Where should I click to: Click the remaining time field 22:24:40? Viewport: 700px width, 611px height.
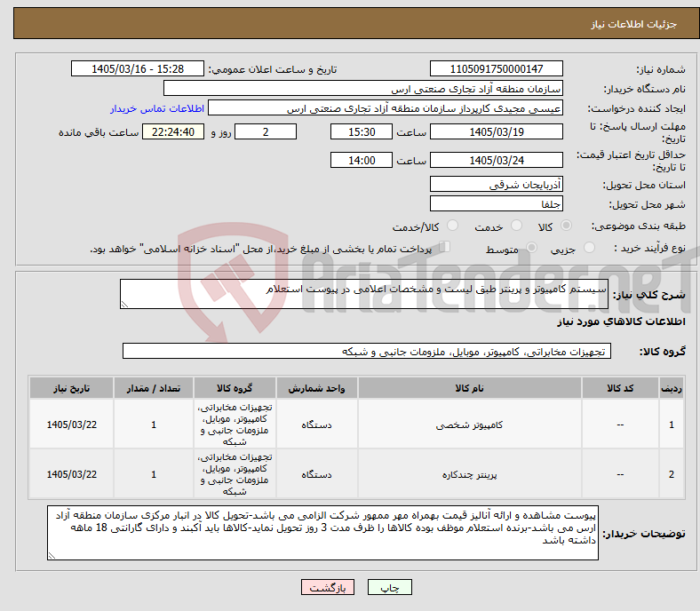click(173, 131)
